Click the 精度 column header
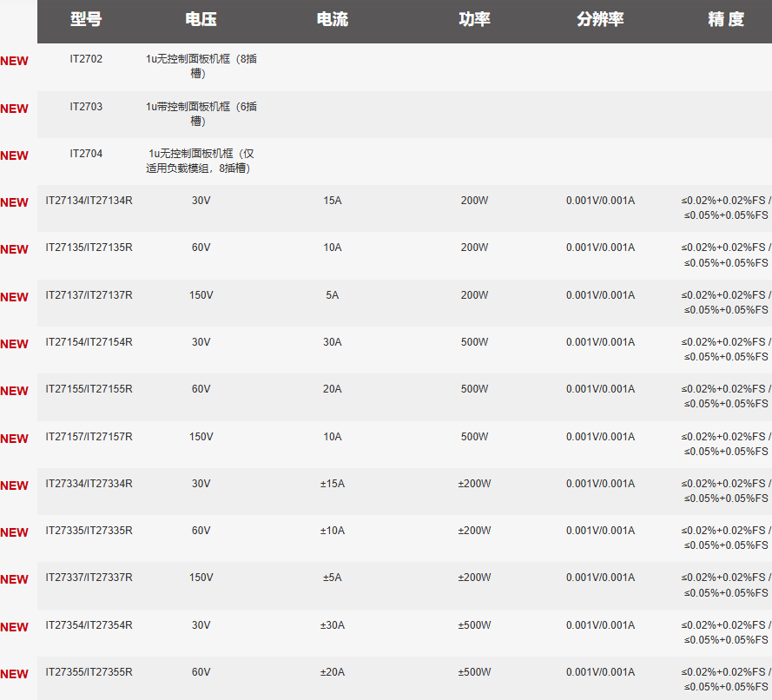772x700 pixels. [x=726, y=19]
